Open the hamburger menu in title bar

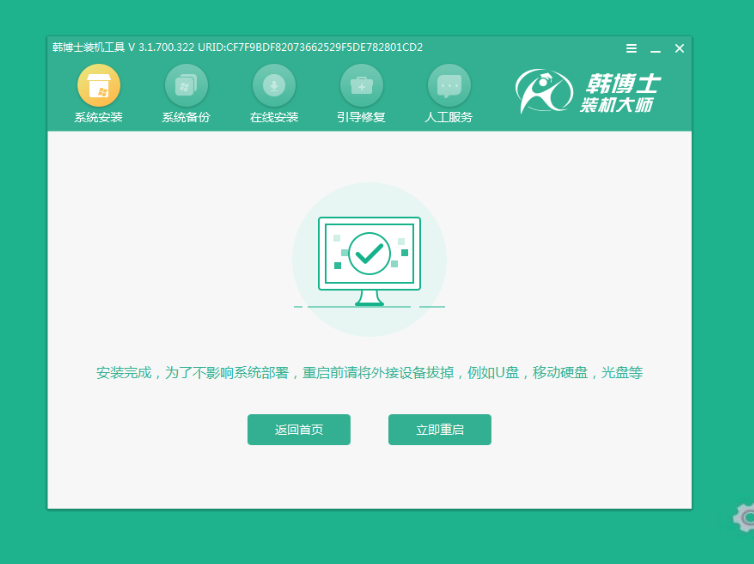tap(631, 49)
